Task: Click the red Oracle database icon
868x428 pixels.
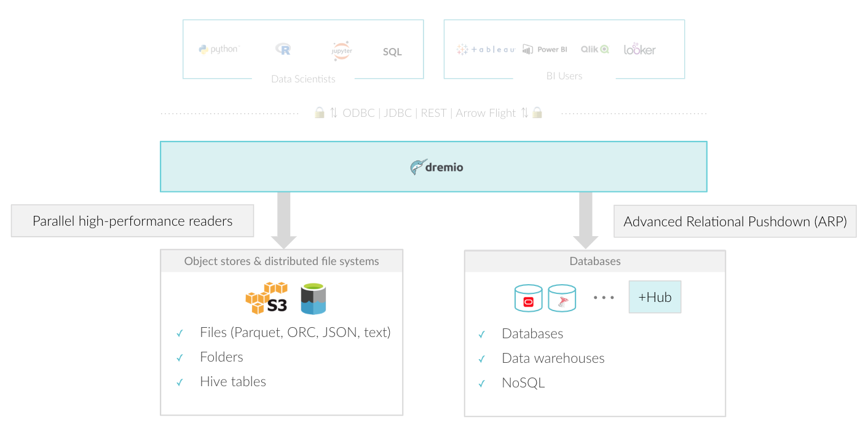Action: pos(528,298)
